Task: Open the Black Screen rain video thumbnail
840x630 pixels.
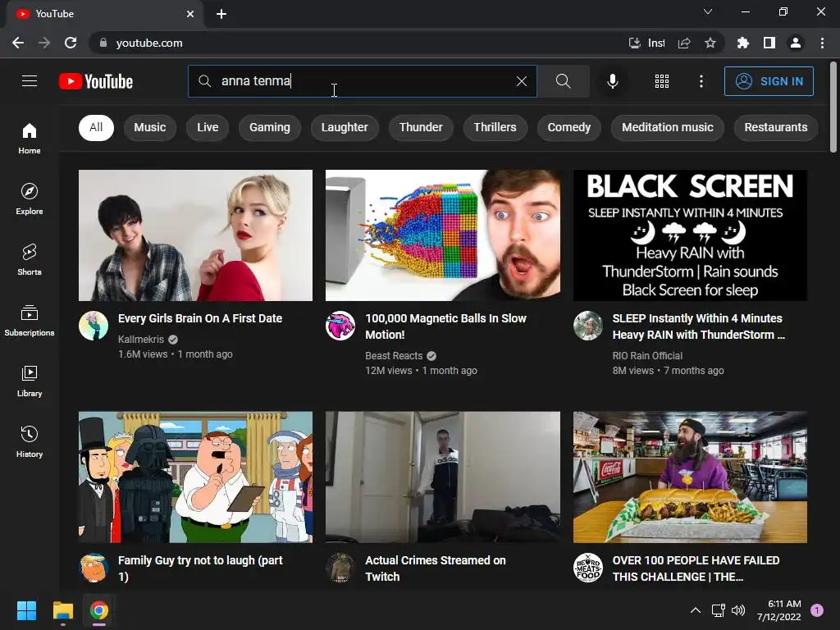Action: 690,235
